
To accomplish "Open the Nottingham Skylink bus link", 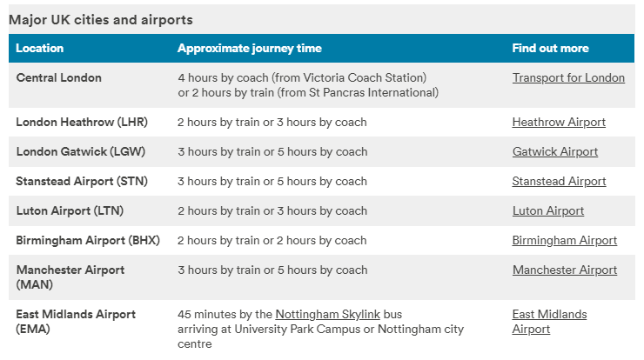I will click(x=327, y=314).
